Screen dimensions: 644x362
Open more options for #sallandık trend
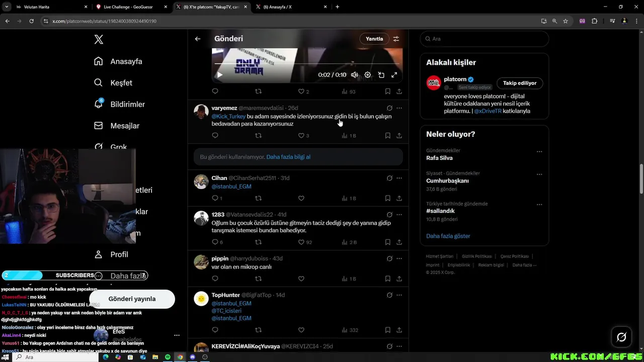pos(539,205)
